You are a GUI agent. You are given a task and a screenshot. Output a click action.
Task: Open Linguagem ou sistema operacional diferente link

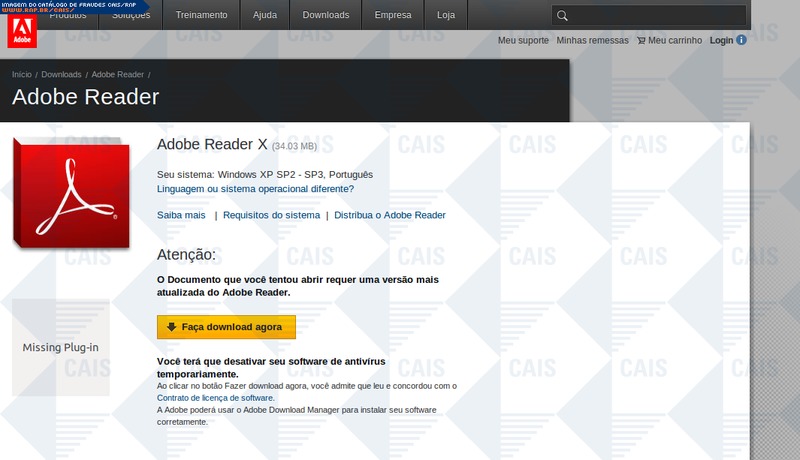255,188
